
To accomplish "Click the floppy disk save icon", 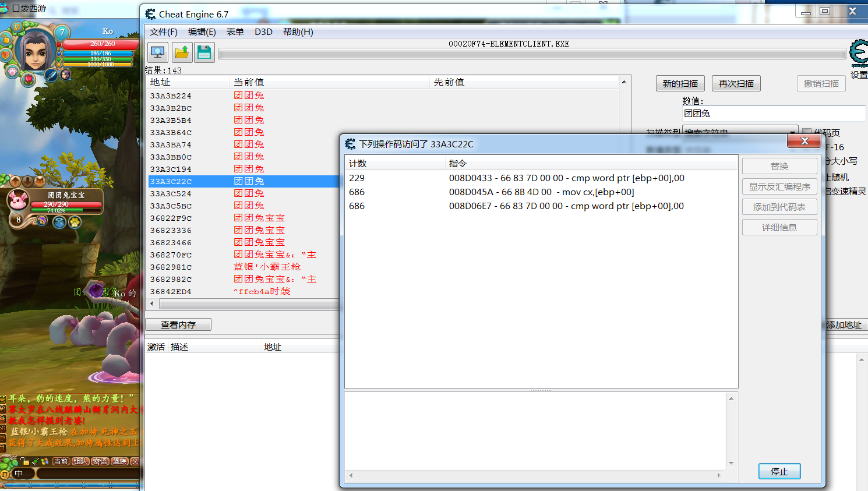I will 204,52.
